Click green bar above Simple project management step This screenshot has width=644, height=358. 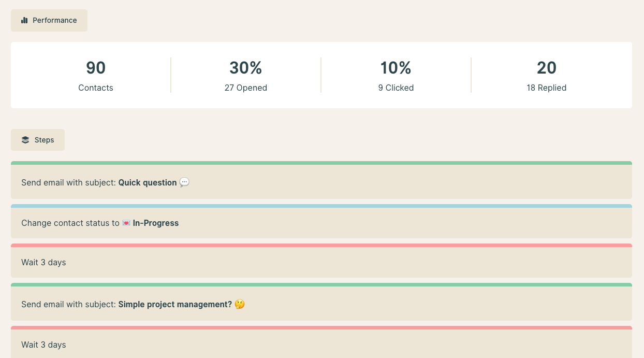pos(321,284)
